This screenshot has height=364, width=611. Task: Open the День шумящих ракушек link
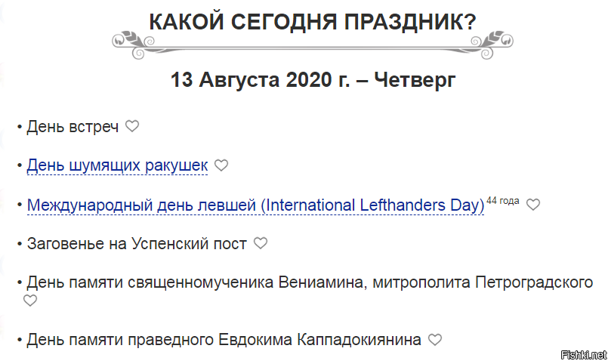(117, 165)
